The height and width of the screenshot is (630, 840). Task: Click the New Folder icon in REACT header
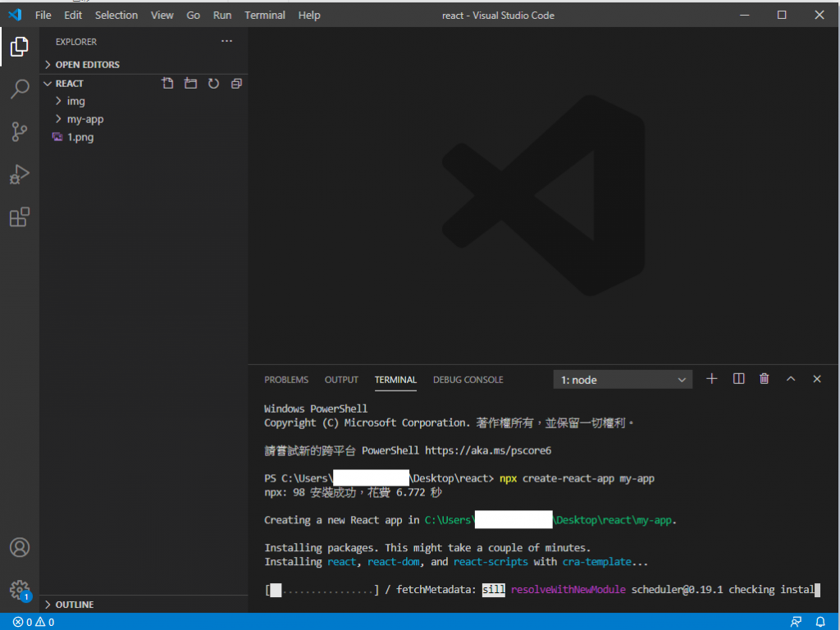coord(190,84)
